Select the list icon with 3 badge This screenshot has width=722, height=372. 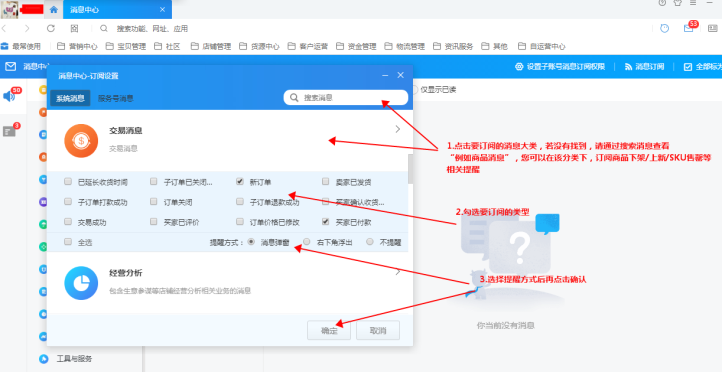click(10, 131)
